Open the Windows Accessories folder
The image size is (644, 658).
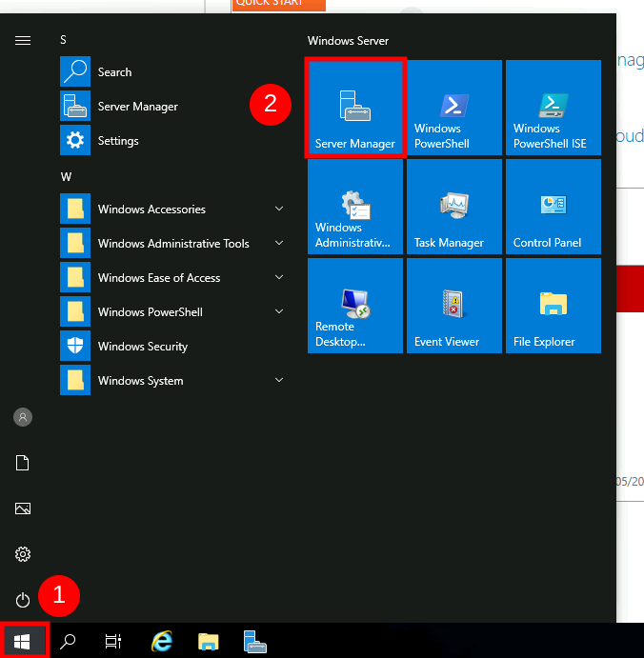coord(174,209)
